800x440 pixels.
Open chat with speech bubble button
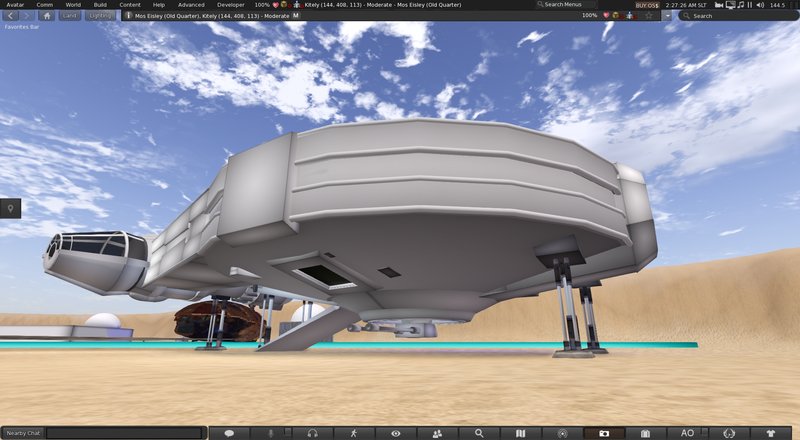(x=230, y=433)
